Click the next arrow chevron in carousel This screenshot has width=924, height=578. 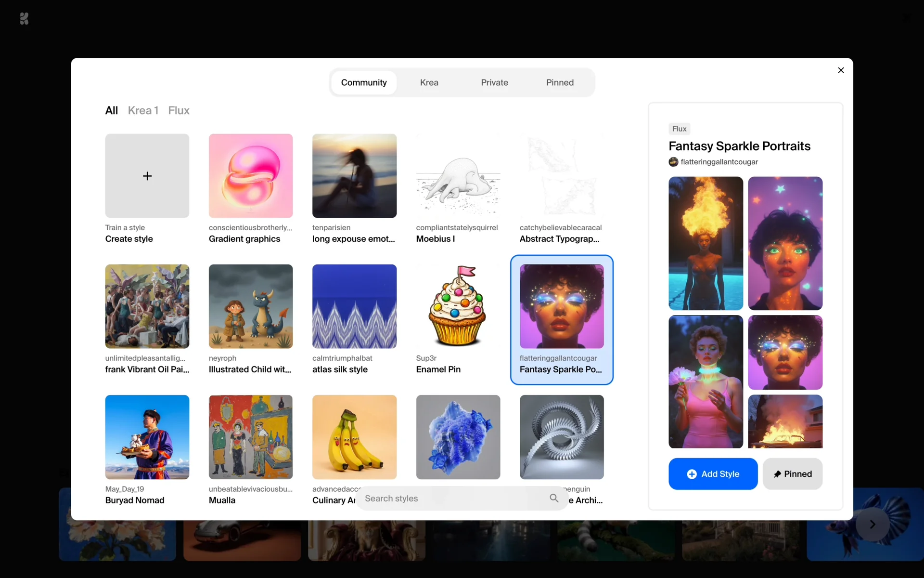pos(873,524)
